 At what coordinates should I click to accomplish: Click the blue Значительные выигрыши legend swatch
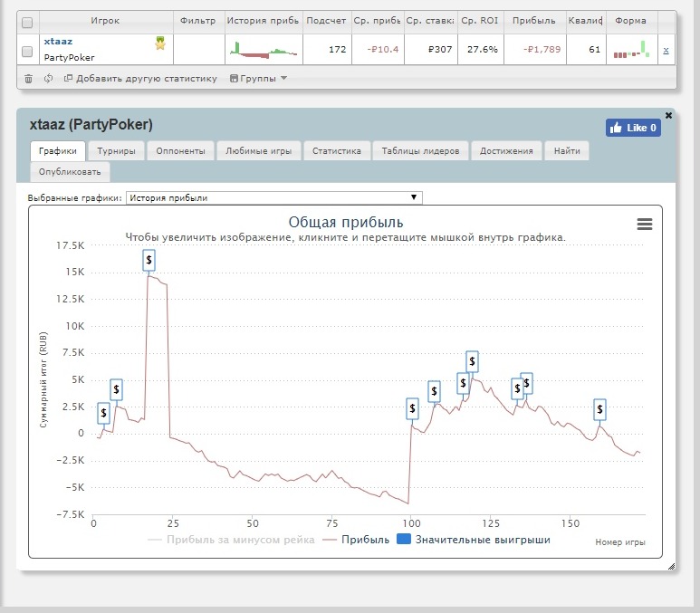pos(404,540)
